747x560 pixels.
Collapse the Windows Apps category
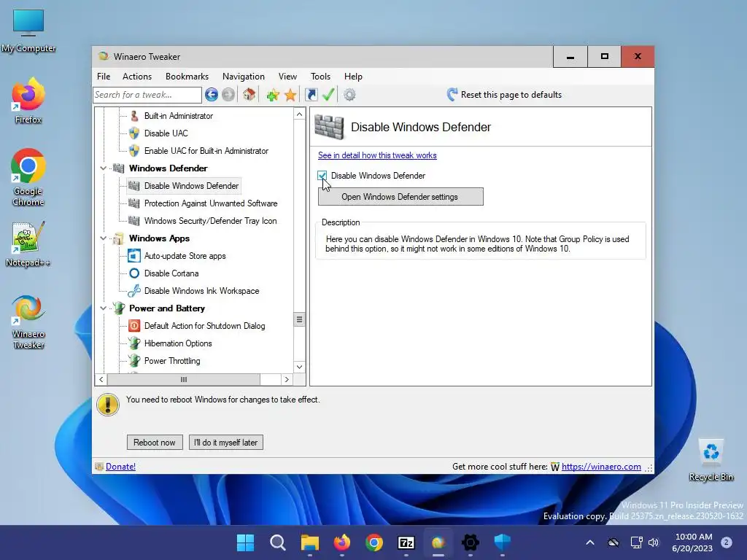pyautogui.click(x=104, y=238)
